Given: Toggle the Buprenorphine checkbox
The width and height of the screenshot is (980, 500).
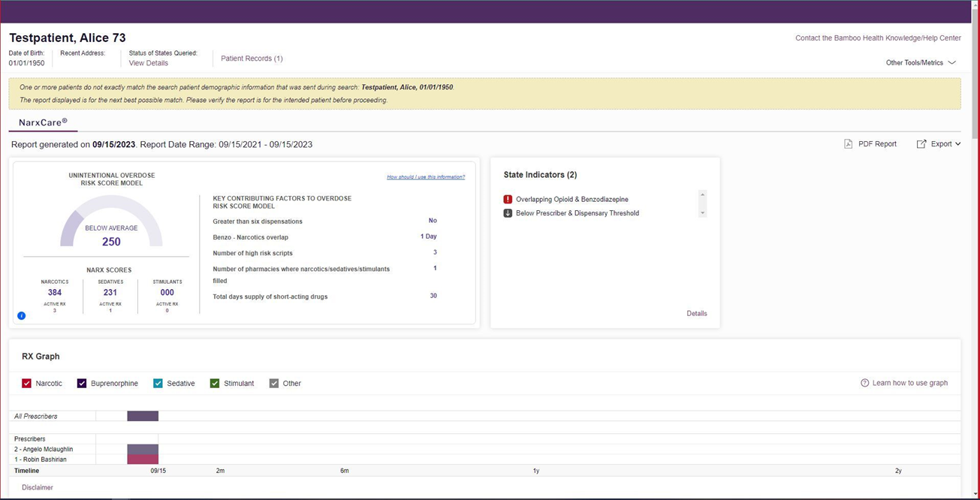Looking at the screenshot, I should coord(82,384).
